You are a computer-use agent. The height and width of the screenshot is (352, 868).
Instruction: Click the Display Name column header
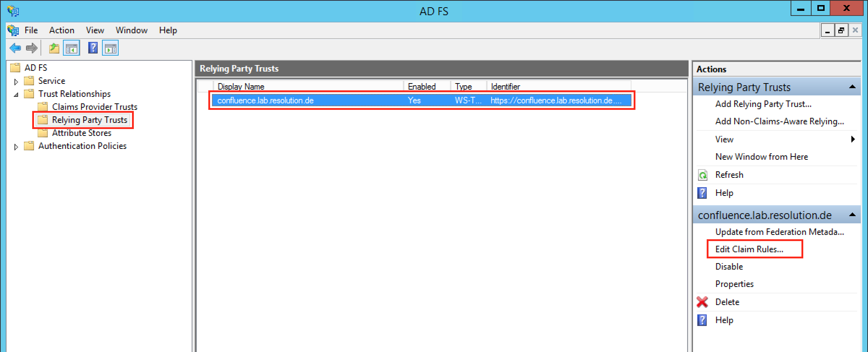tap(307, 87)
